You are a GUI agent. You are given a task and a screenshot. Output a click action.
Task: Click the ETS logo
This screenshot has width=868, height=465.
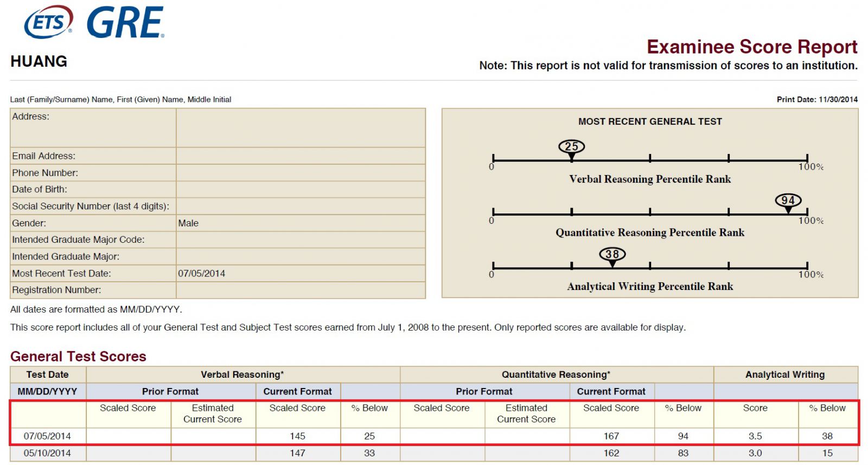[x=48, y=22]
